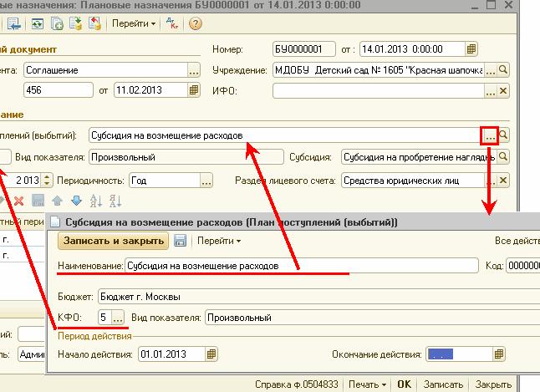This screenshot has width=540, height=392.
Task: Click the red-highlighted ellipsis selection button
Action: pos(490,135)
